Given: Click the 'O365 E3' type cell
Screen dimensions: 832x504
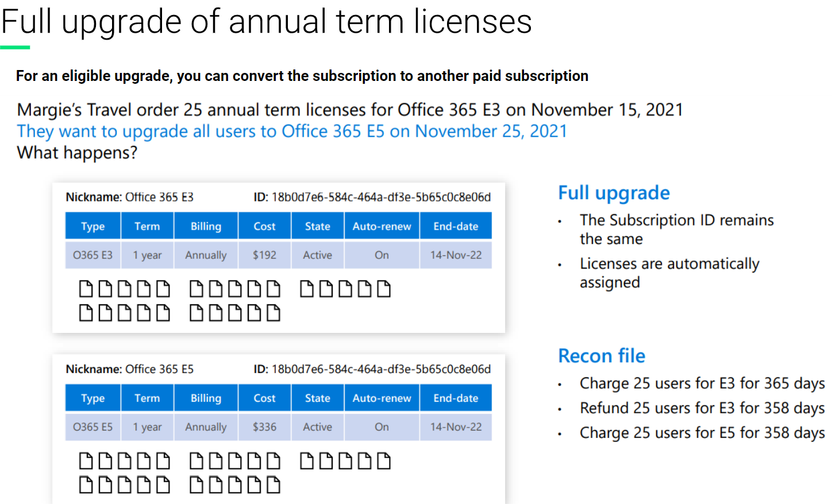Looking at the screenshot, I should (x=93, y=255).
